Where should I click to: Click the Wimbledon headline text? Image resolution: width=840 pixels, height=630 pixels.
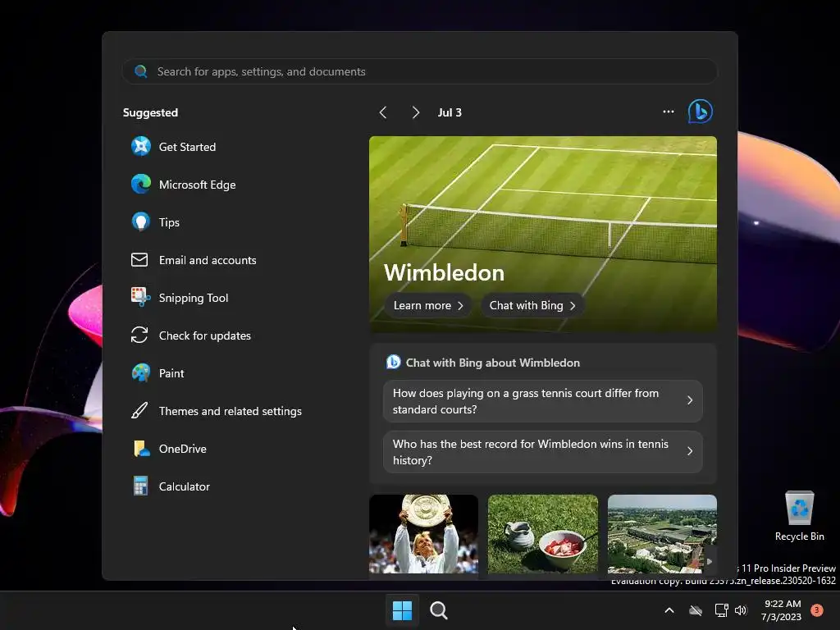click(444, 272)
